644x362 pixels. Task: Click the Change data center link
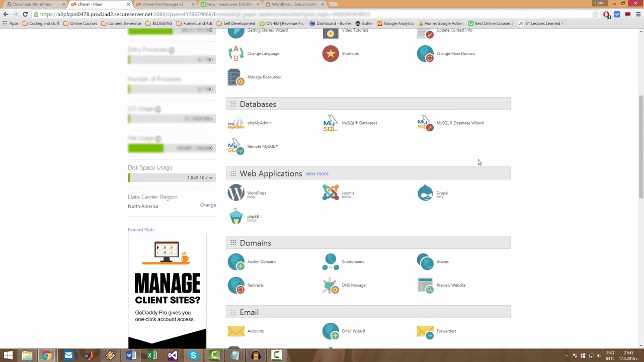[208, 205]
